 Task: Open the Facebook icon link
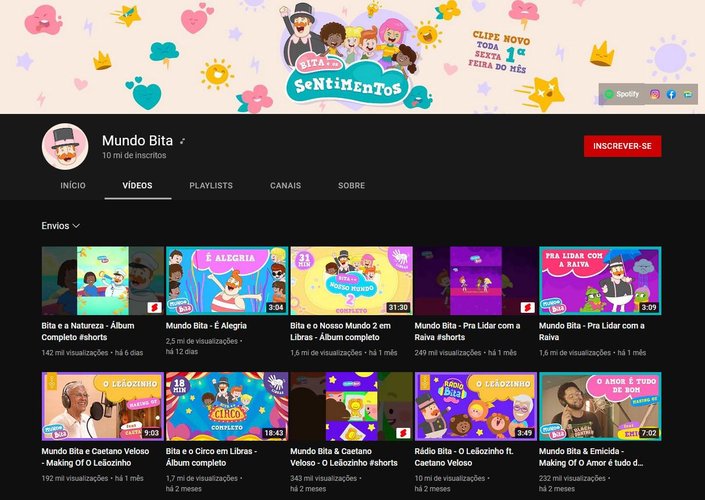point(671,94)
